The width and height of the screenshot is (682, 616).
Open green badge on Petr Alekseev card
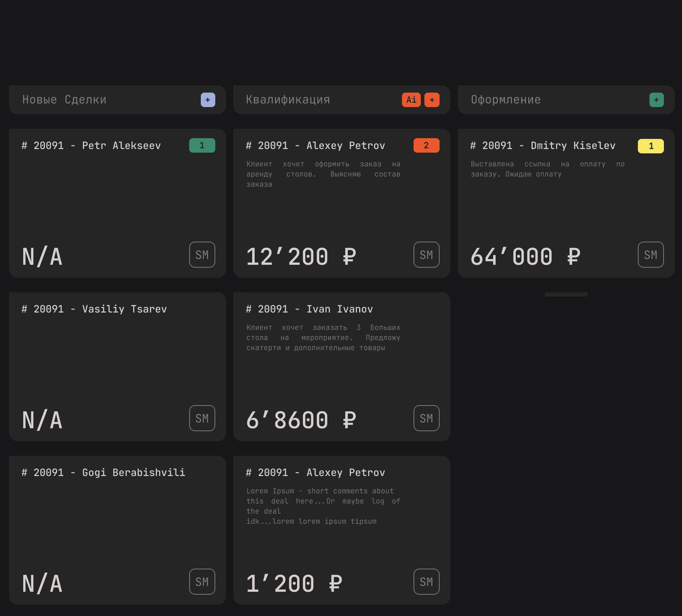202,145
